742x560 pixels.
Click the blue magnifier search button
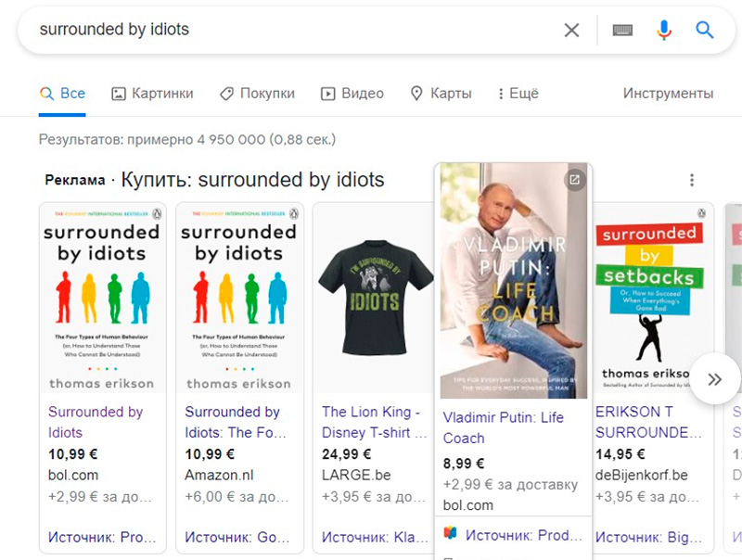(x=705, y=30)
